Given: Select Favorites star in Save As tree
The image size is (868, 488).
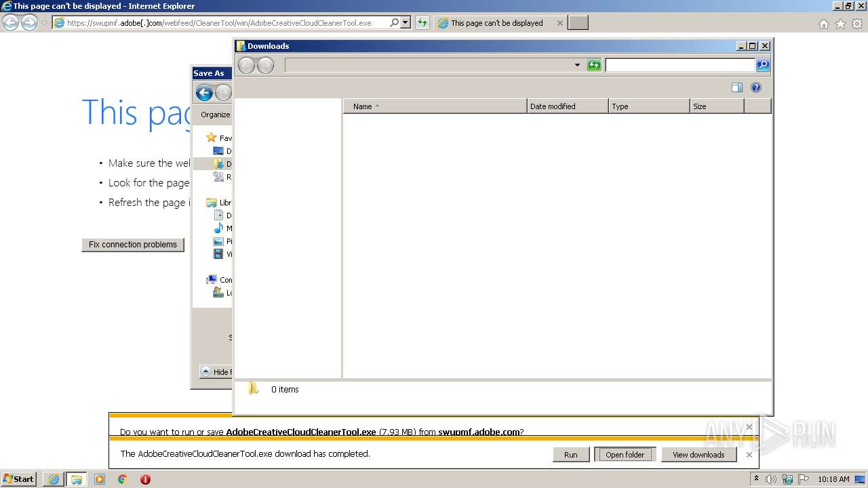Looking at the screenshot, I should [x=212, y=138].
